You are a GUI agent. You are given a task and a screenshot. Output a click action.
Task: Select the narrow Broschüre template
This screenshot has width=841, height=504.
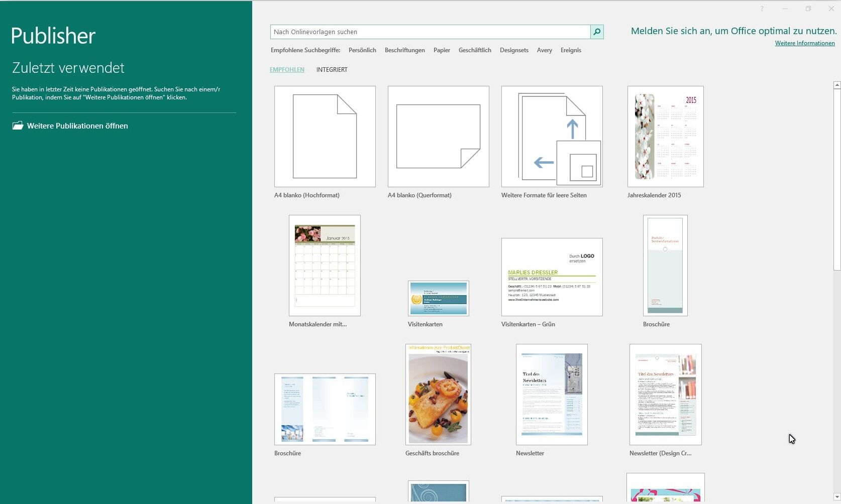tap(665, 266)
